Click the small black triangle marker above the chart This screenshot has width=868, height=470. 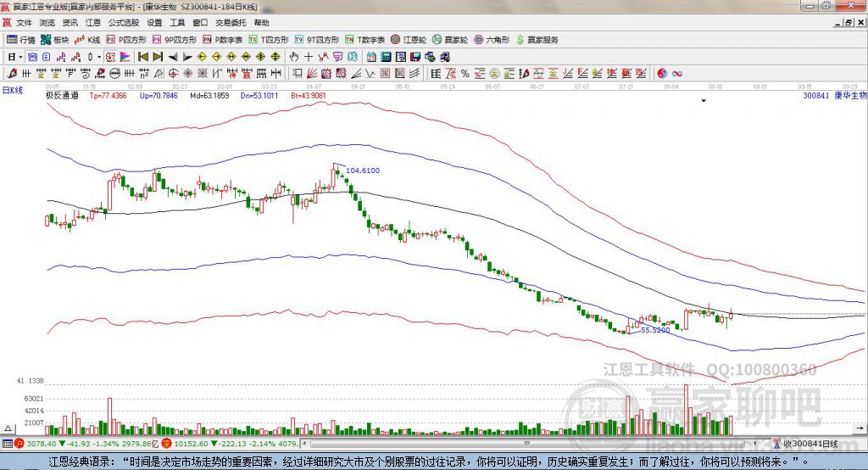(x=704, y=101)
